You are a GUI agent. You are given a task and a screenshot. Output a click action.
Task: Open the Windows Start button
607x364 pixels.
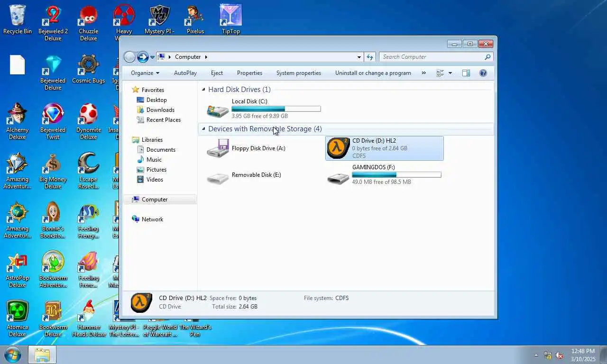click(x=12, y=355)
